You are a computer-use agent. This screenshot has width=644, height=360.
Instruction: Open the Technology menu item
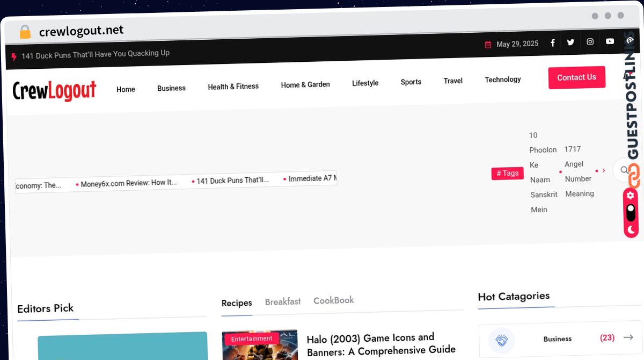coord(503,80)
